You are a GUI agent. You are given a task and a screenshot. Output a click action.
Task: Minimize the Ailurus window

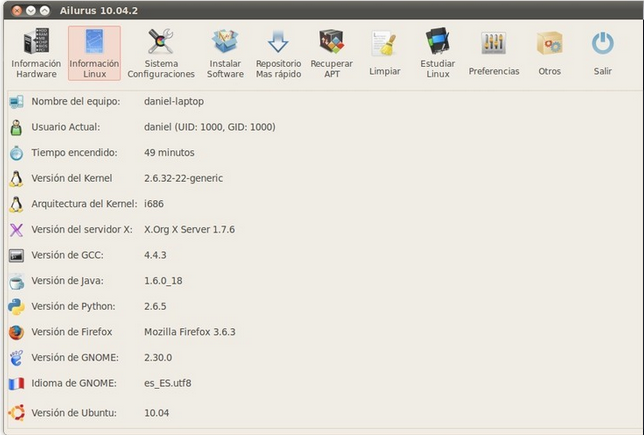click(31, 10)
